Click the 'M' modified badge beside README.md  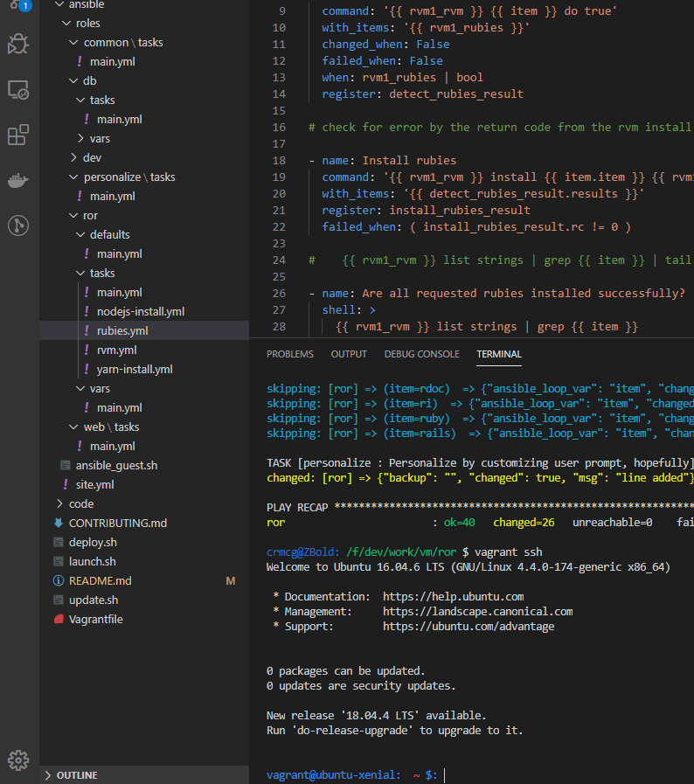[231, 581]
